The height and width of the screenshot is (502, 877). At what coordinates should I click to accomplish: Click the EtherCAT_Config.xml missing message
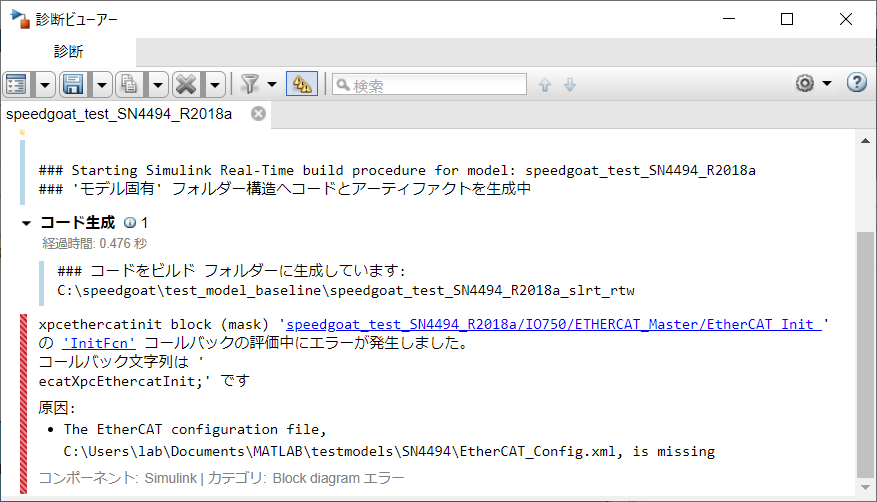[389, 441]
